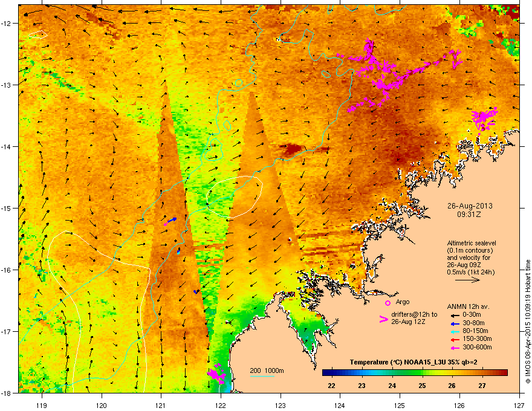Click the blue ANMN current arrow near 121E 15S
Viewport: 532px width, 411px height.
tap(172, 220)
